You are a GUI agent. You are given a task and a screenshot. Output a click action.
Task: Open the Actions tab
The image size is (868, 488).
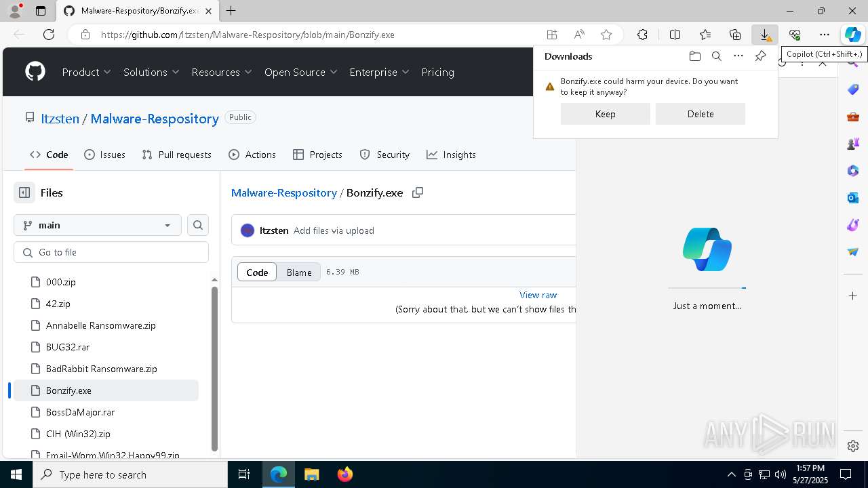(252, 155)
